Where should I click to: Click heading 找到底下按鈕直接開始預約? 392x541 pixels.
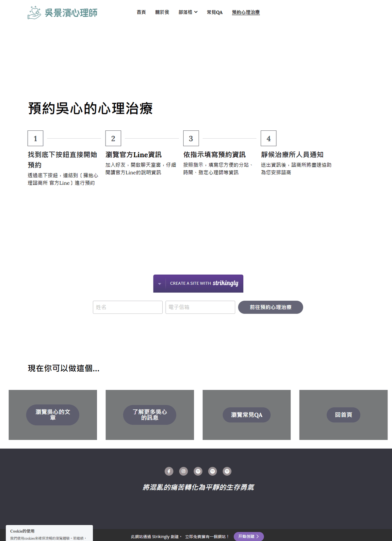(x=62, y=160)
